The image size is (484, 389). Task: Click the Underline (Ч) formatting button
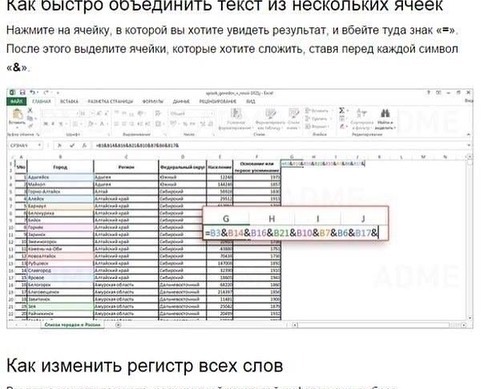tap(61, 124)
